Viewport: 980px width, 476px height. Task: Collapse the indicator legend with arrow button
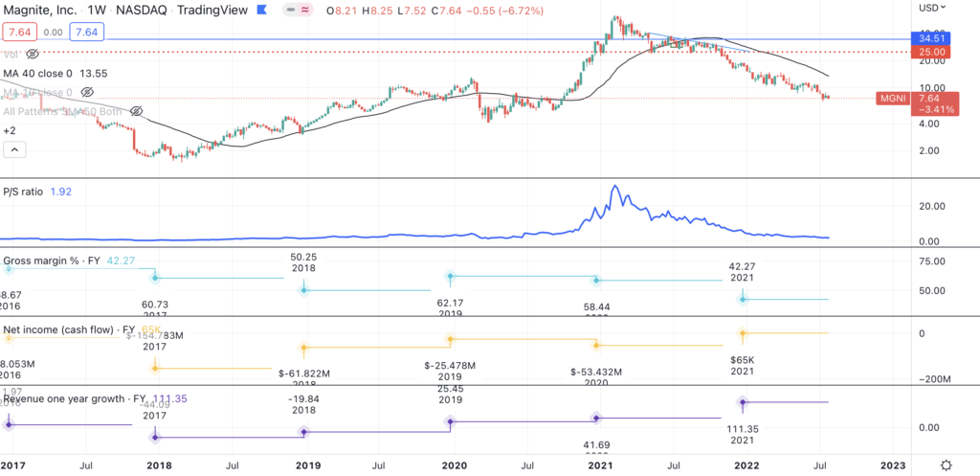[x=15, y=149]
